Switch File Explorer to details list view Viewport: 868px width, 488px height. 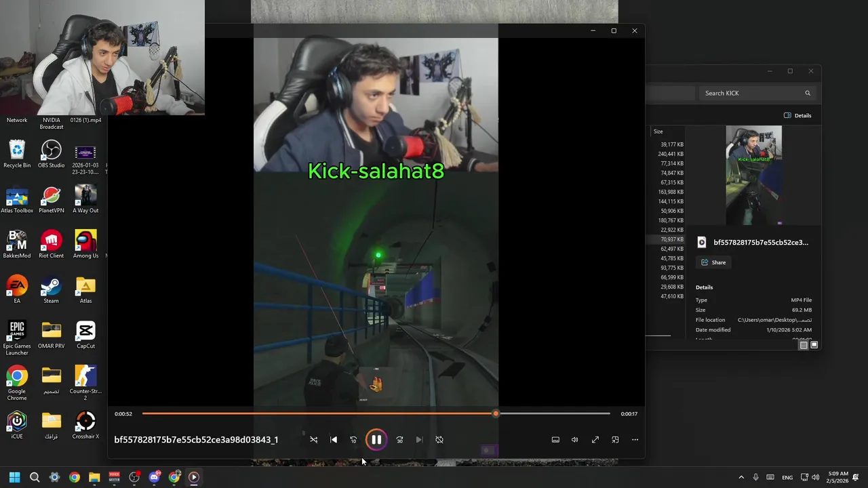804,345
